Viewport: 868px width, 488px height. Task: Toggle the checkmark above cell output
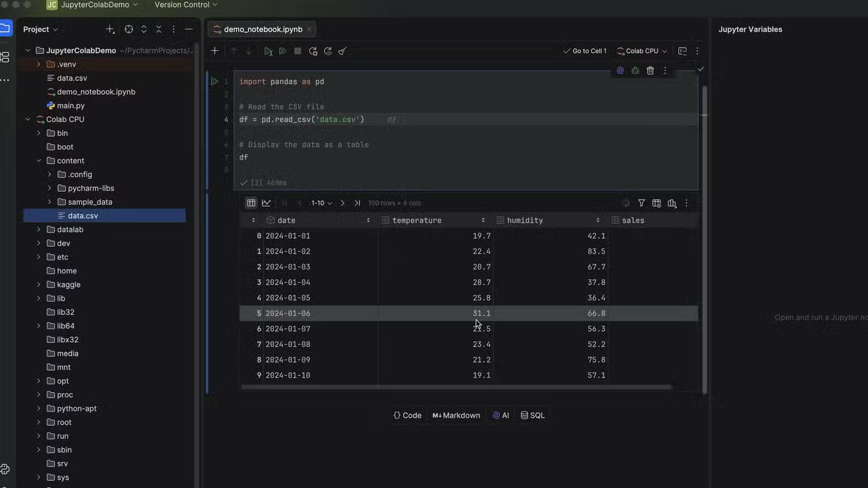pyautogui.click(x=700, y=68)
